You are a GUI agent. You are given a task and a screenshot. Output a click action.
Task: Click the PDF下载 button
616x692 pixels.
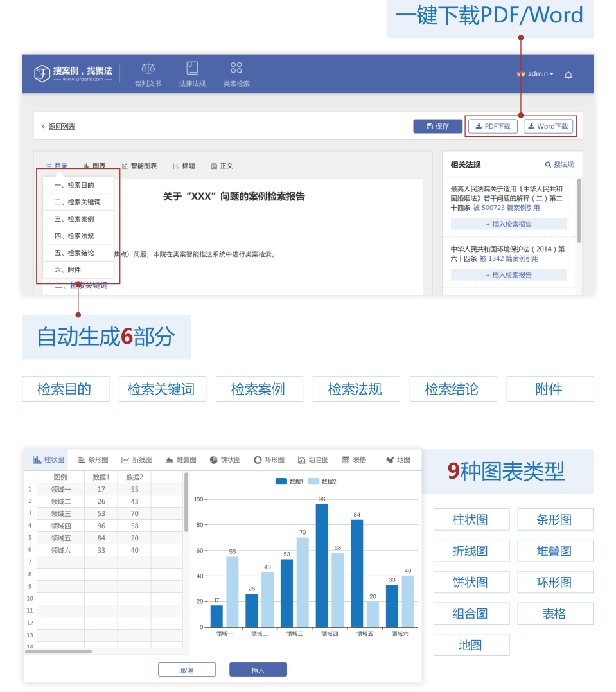click(493, 126)
